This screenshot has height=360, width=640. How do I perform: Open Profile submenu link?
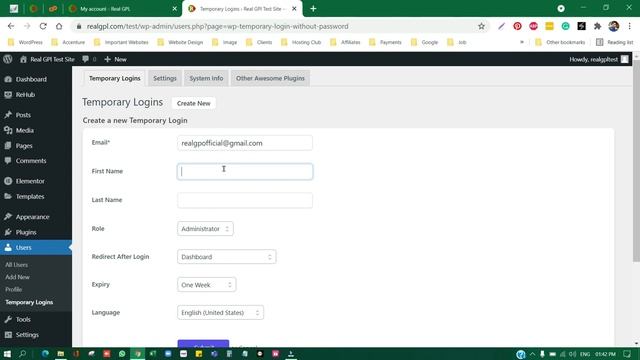(13, 289)
